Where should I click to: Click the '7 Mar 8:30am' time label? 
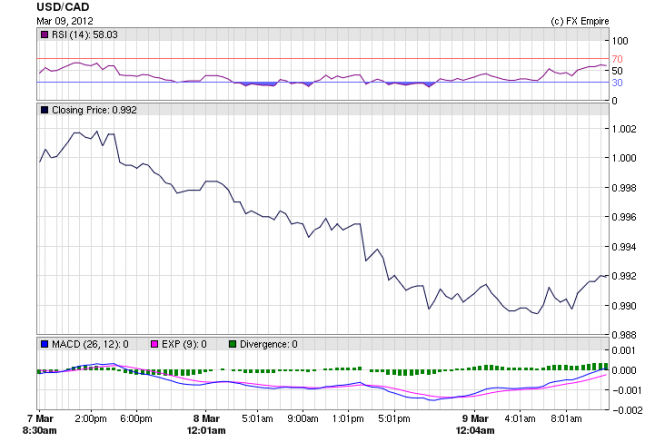click(x=39, y=425)
